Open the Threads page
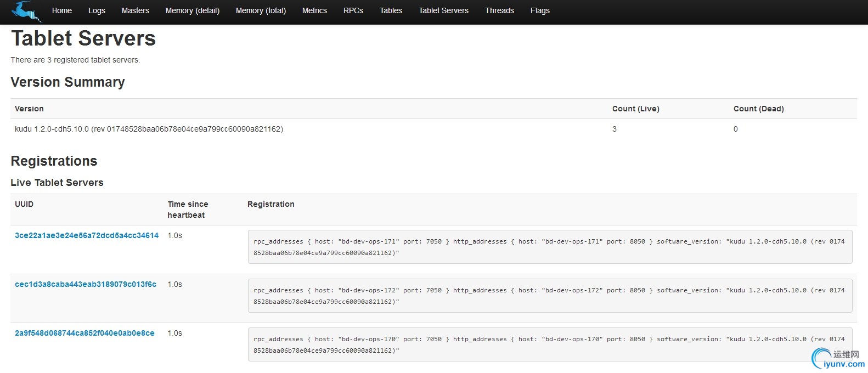 coord(499,10)
